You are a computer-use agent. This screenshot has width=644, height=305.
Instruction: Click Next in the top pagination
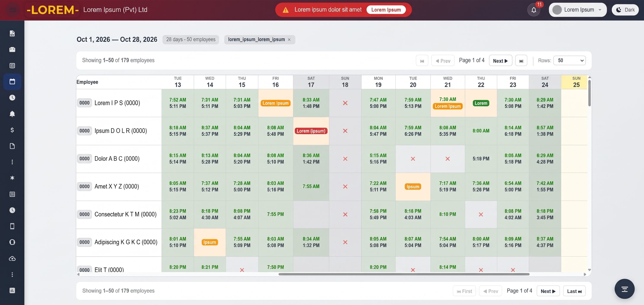click(x=501, y=61)
